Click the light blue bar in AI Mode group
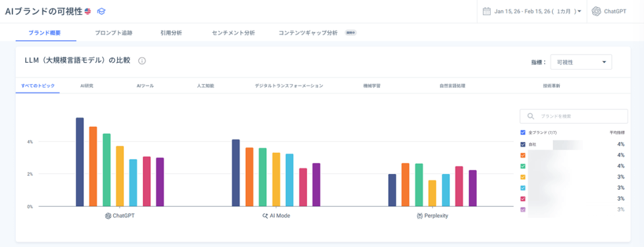644x247 pixels. pos(289,180)
